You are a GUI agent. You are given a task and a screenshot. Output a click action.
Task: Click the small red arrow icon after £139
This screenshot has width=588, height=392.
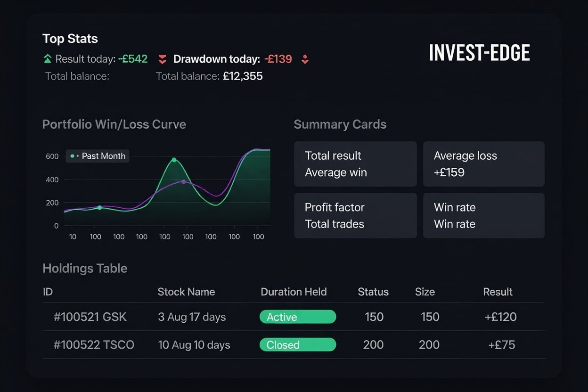(305, 60)
